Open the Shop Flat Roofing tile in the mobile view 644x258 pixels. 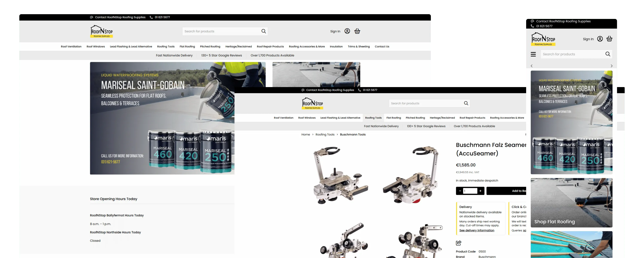click(x=571, y=203)
